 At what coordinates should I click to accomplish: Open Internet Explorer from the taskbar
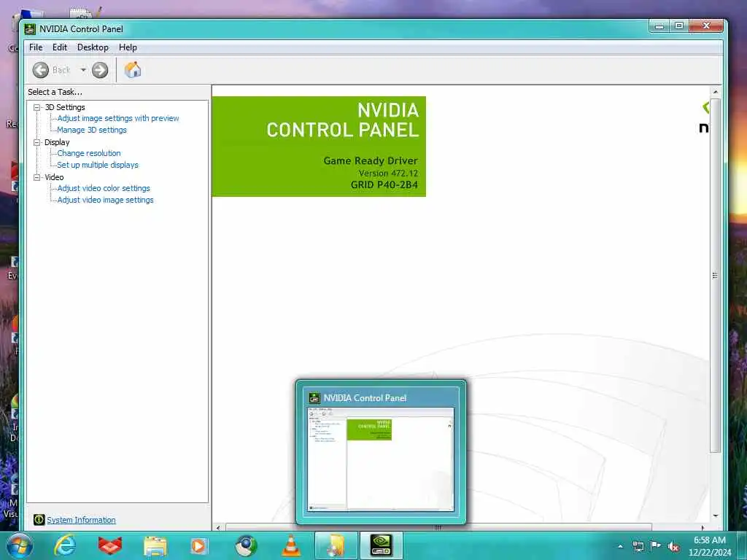[65, 545]
